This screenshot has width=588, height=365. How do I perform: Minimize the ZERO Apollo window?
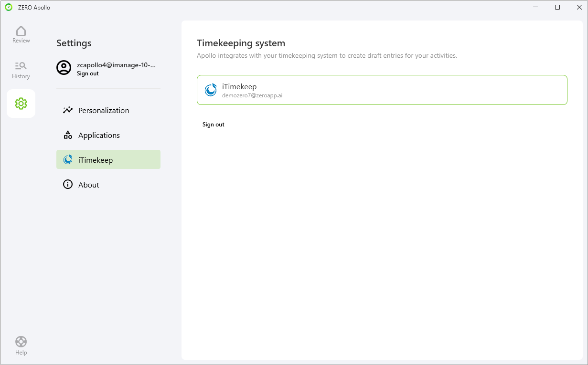[x=535, y=7]
